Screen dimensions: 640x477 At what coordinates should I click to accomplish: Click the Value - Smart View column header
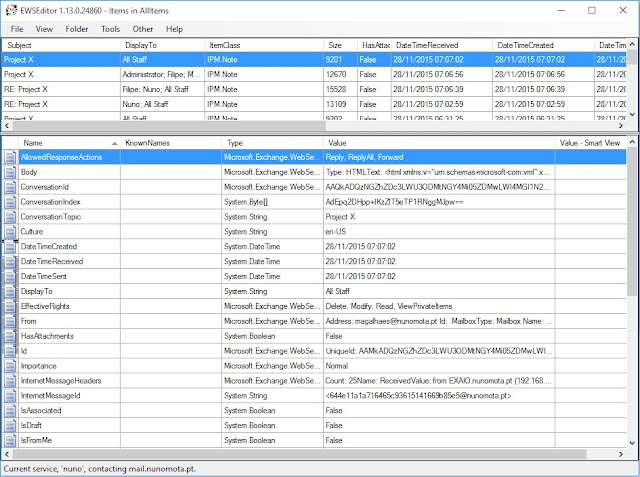[x=591, y=143]
